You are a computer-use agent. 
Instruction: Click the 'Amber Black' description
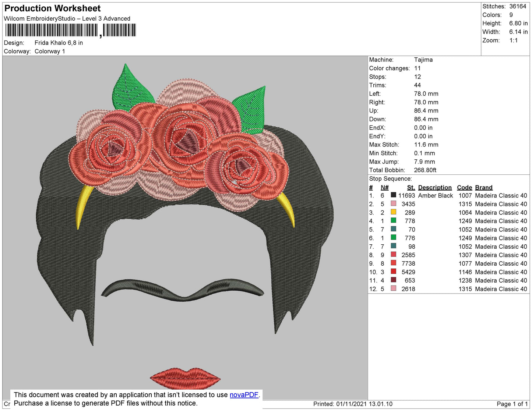pyautogui.click(x=436, y=195)
